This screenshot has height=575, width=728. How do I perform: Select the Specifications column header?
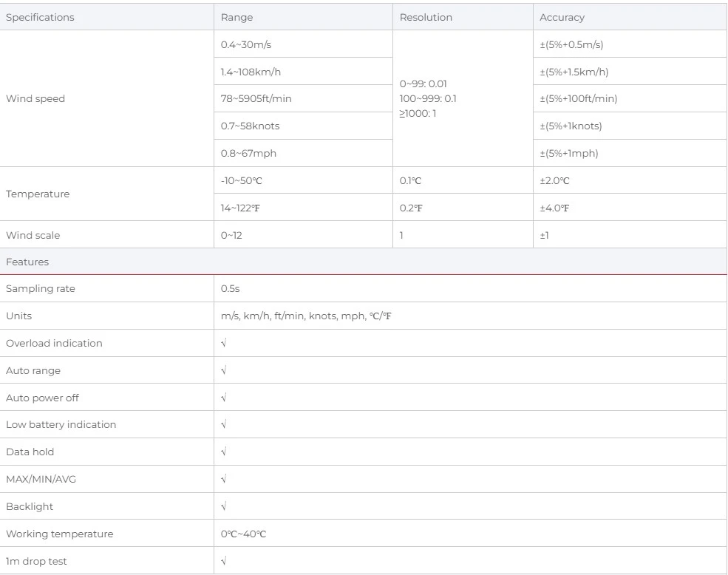[40, 18]
